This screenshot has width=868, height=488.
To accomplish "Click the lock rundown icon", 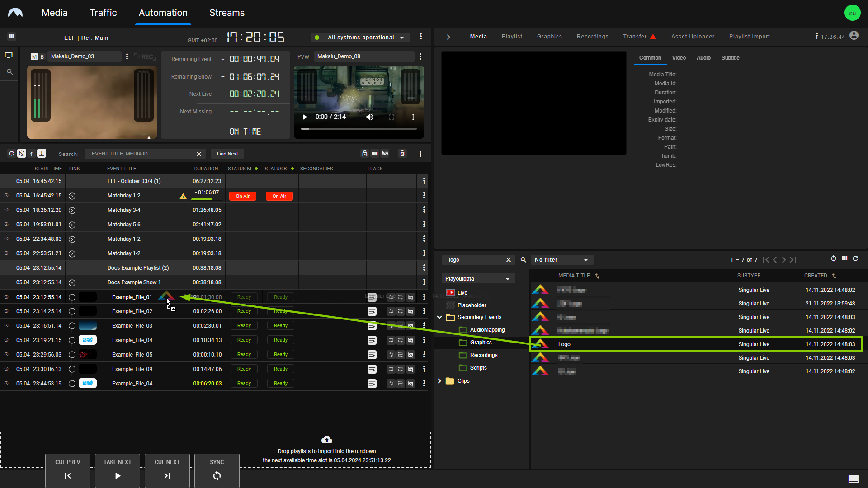I will click(x=364, y=154).
